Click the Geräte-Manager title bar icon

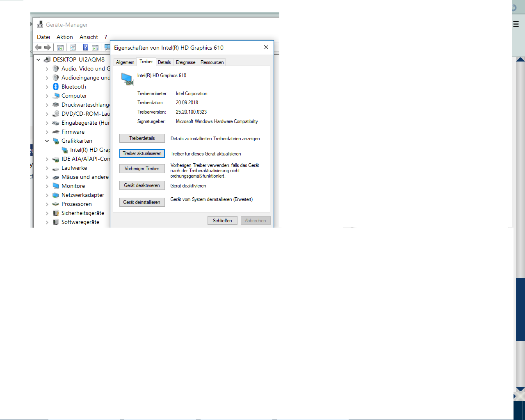pos(40,25)
